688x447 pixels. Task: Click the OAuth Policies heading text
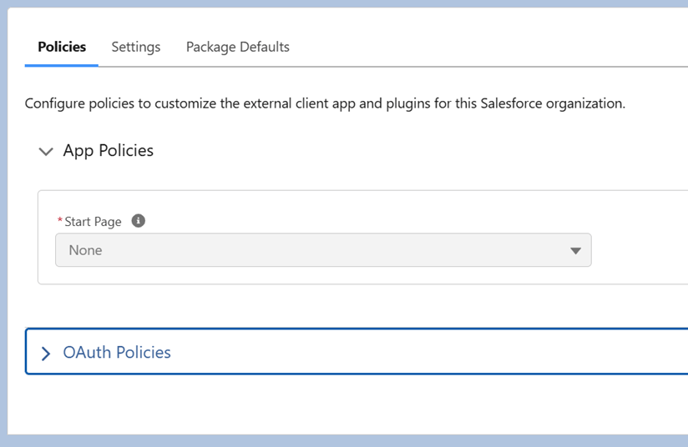pyautogui.click(x=117, y=353)
